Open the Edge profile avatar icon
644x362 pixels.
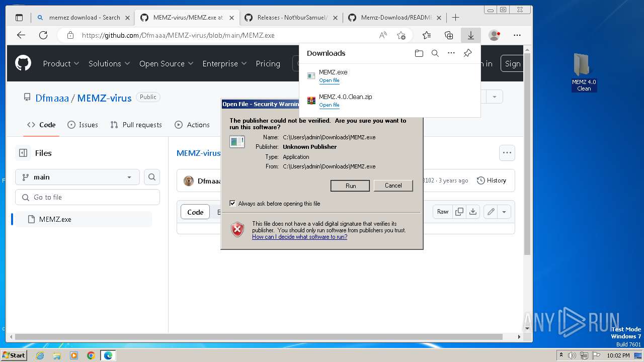[494, 35]
